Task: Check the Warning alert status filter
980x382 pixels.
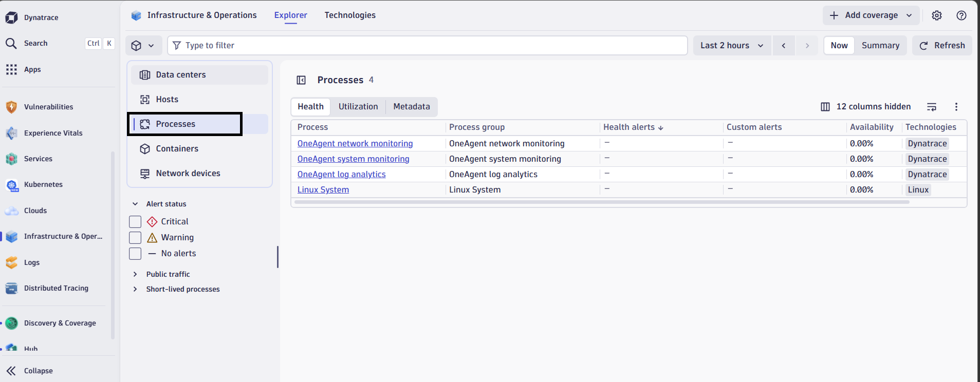Action: 135,238
